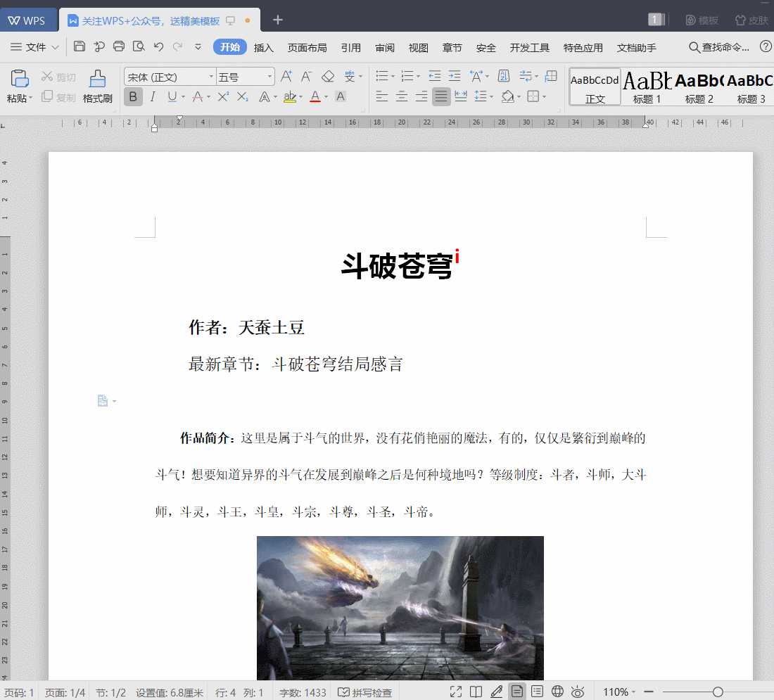
Task: Toggle justified alignment
Action: [x=441, y=97]
